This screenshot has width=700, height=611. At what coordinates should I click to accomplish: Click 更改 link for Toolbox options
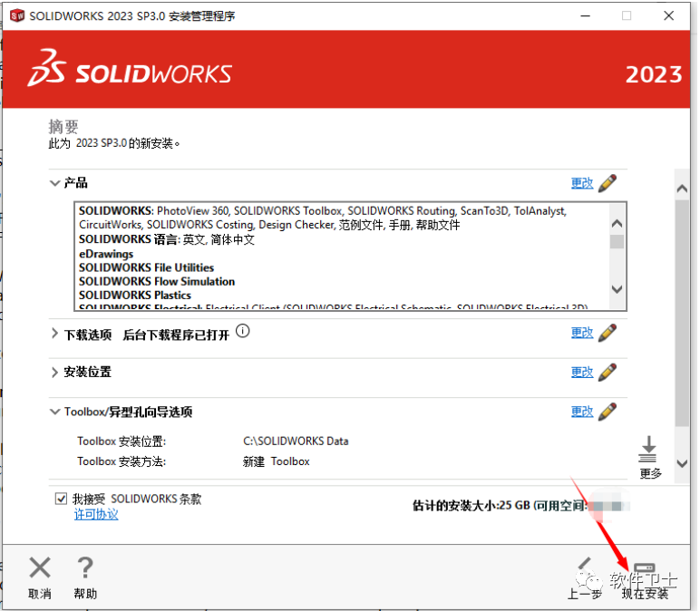(x=582, y=412)
